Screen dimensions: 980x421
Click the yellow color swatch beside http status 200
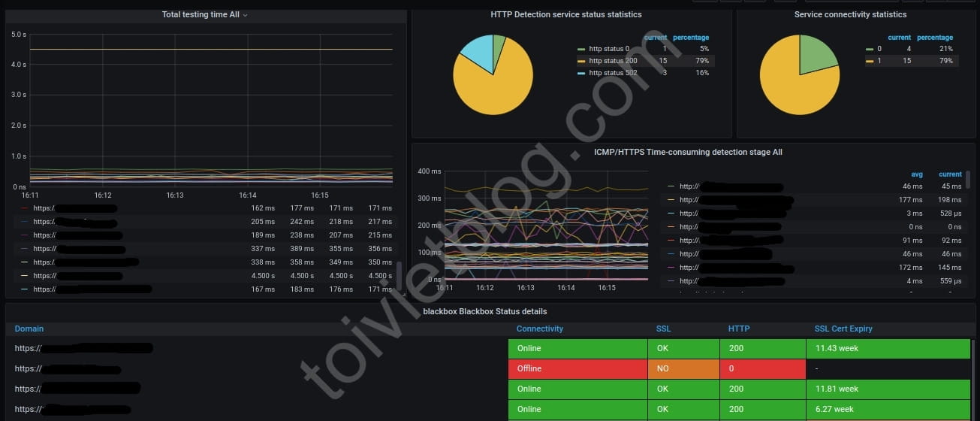click(x=581, y=61)
